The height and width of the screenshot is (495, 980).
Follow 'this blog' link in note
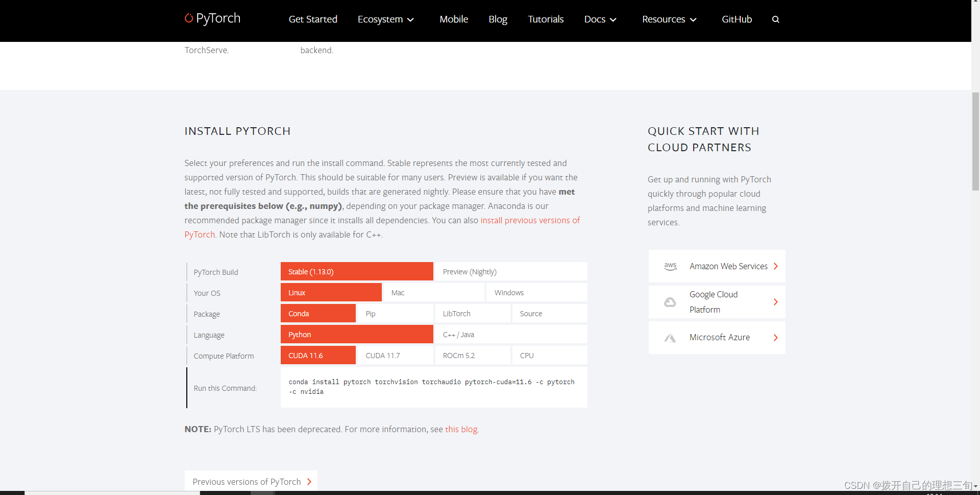click(x=461, y=429)
